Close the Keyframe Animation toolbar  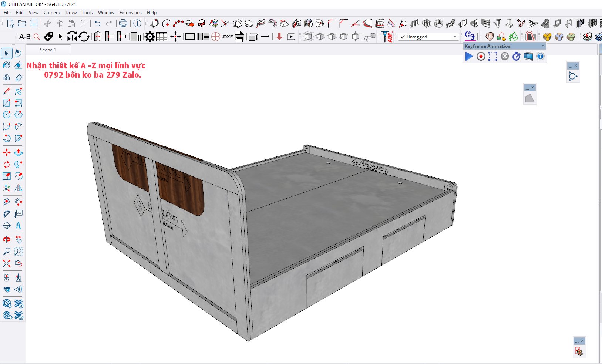543,46
